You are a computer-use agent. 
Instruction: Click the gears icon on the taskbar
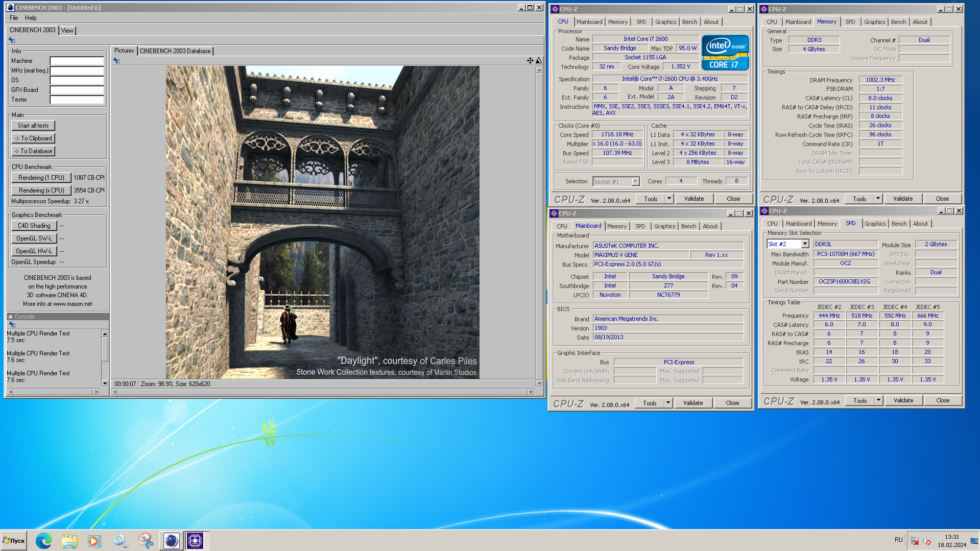(x=121, y=540)
